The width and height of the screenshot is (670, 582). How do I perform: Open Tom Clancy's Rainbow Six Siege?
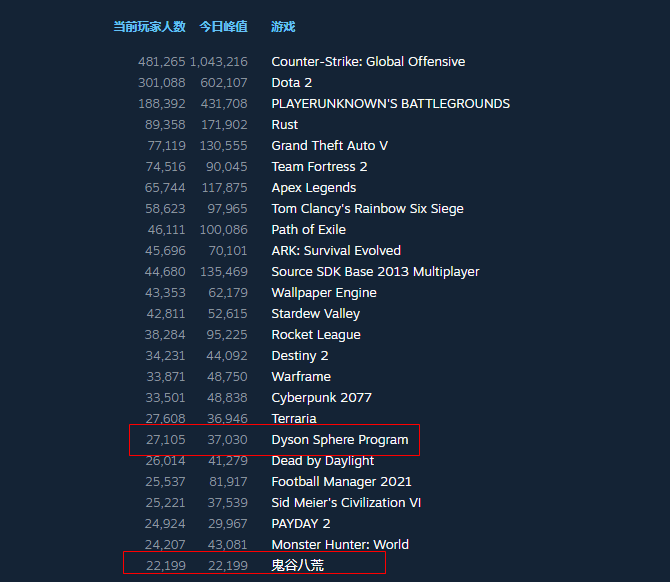pos(367,209)
